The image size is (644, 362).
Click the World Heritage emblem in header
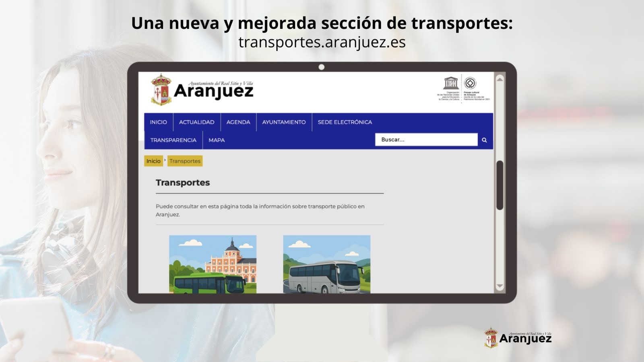[470, 83]
